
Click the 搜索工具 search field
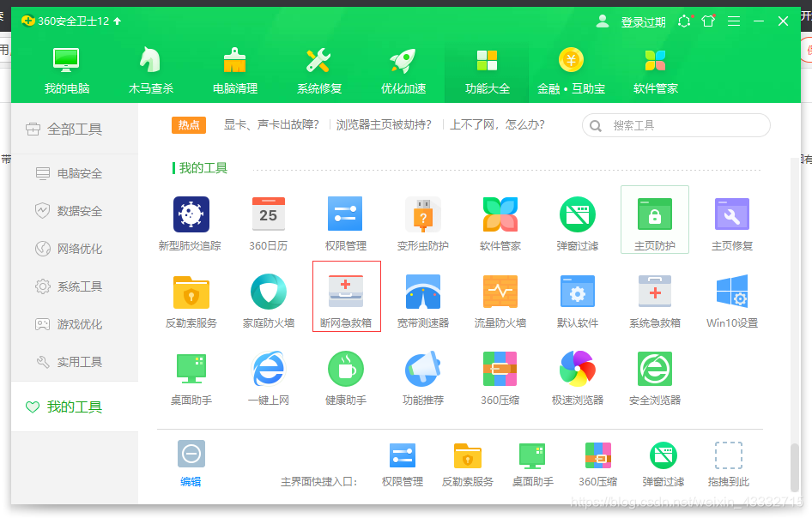(676, 126)
